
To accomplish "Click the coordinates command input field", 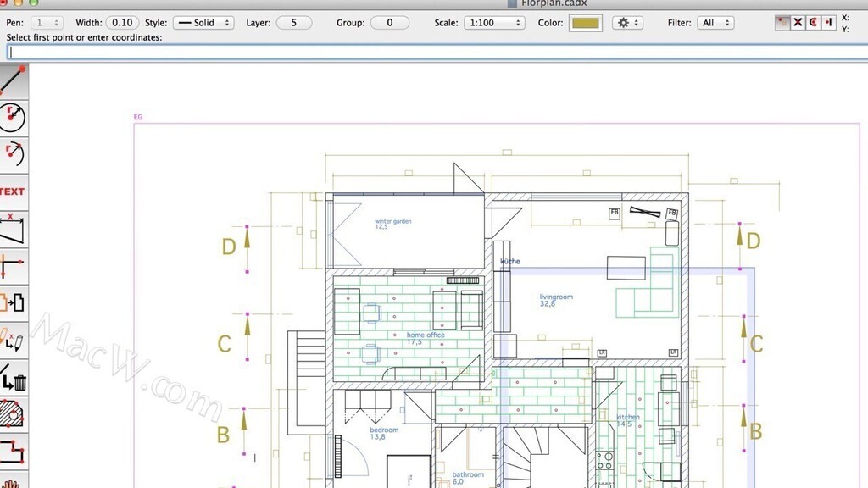I will (x=437, y=52).
